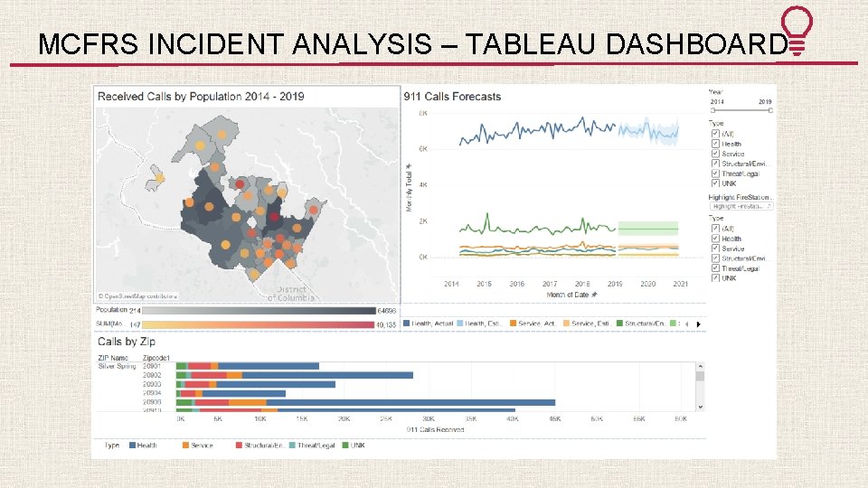Click Calls by Zip scrollbar up arrow
The width and height of the screenshot is (868, 488).
700,367
